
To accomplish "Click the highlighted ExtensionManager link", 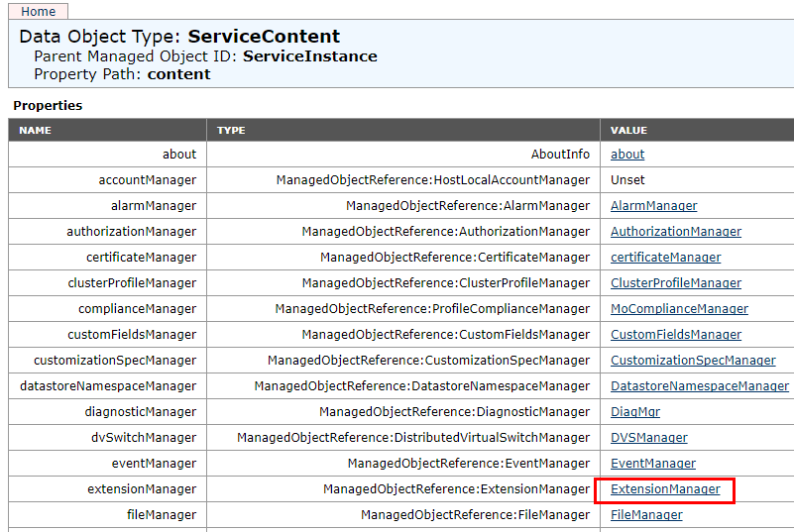I will (x=665, y=489).
